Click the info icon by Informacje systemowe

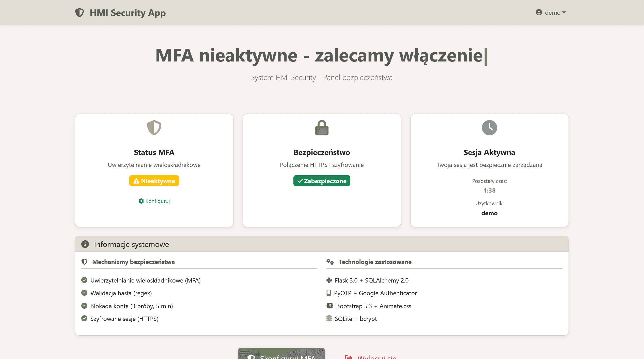pyautogui.click(x=85, y=244)
